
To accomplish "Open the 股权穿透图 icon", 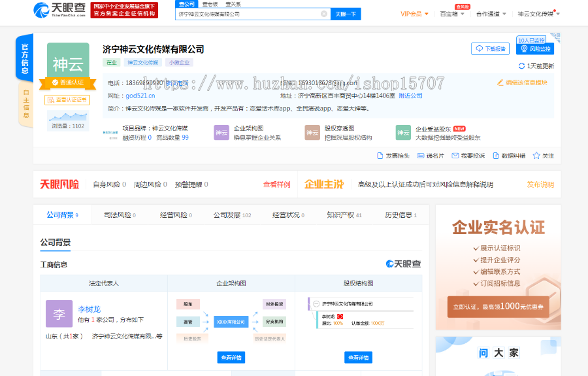I will click(x=312, y=133).
